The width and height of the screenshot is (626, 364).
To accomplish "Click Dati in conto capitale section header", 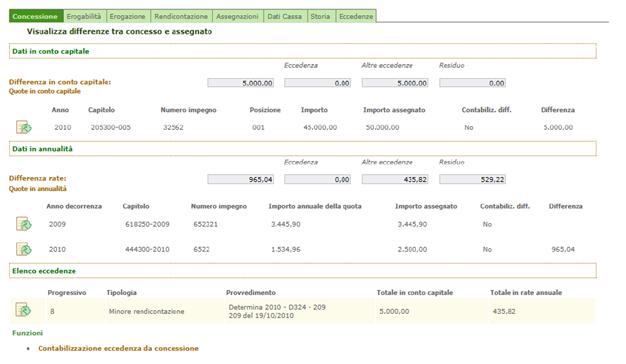I will 303,51.
